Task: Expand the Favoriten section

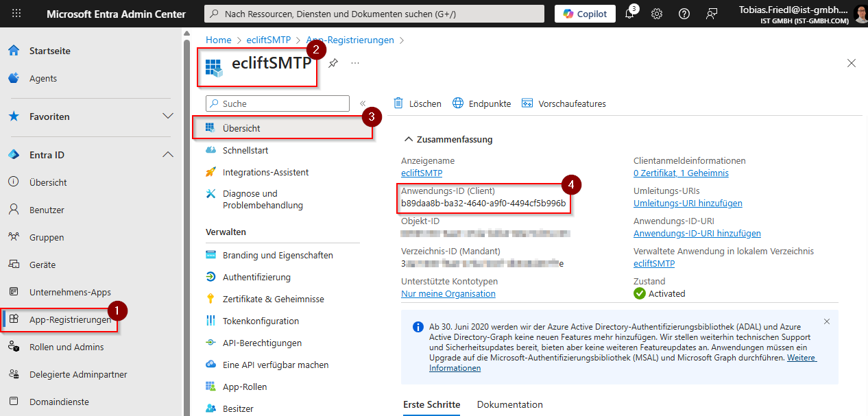Action: [x=168, y=116]
